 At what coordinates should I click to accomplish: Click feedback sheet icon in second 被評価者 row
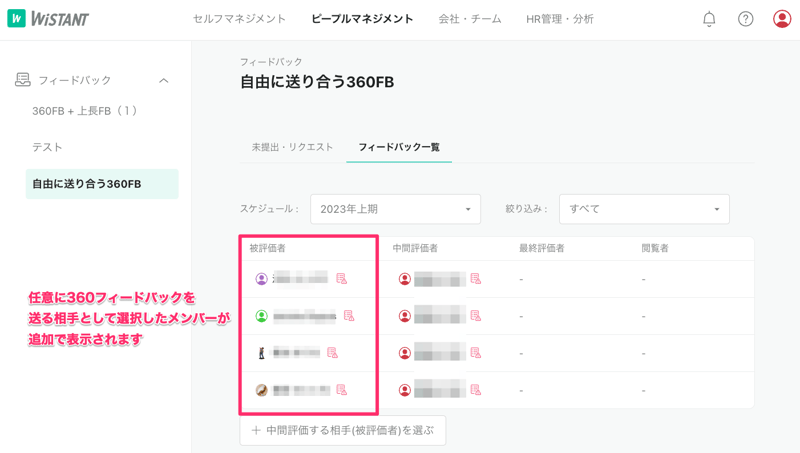point(349,316)
